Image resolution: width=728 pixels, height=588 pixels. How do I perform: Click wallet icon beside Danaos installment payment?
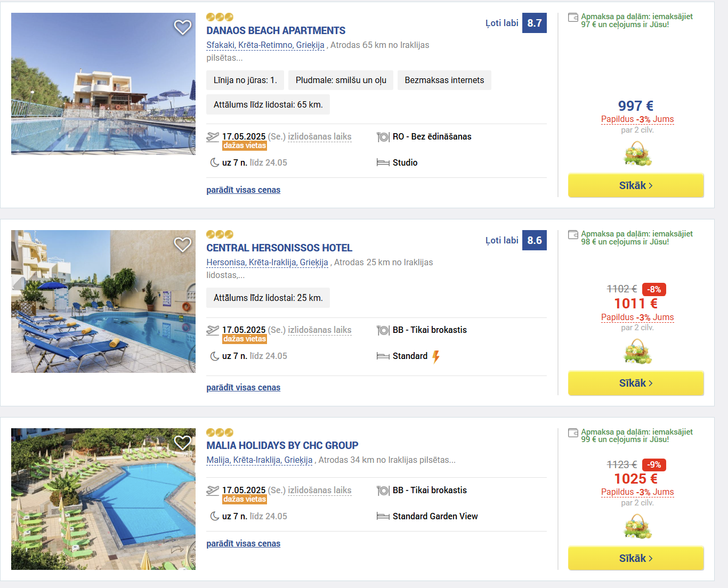(x=573, y=18)
